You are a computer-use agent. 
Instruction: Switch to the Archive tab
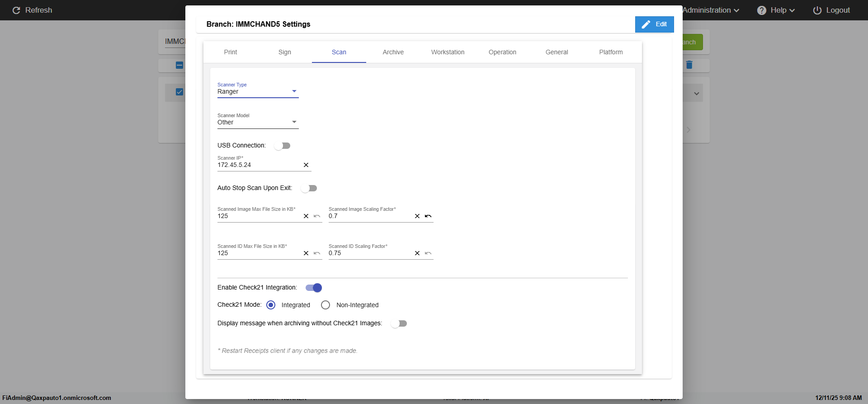point(393,52)
